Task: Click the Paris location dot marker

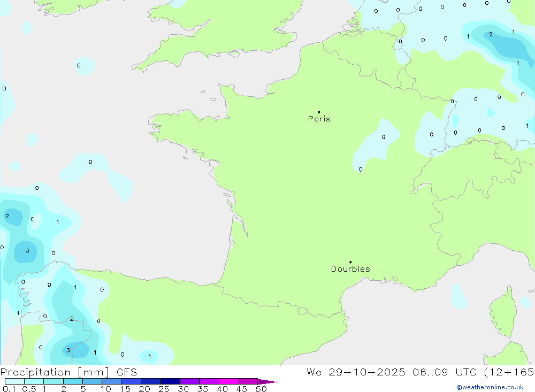Action: [x=319, y=112]
